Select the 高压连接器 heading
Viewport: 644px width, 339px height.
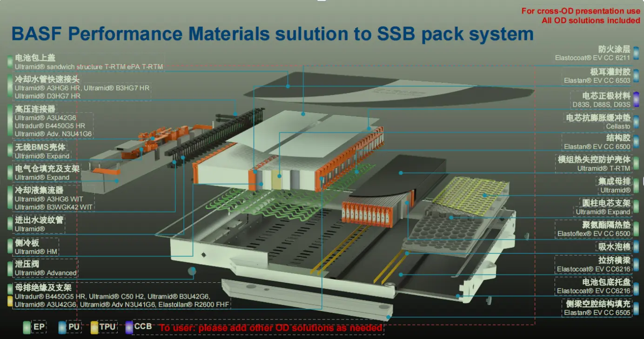[35, 109]
